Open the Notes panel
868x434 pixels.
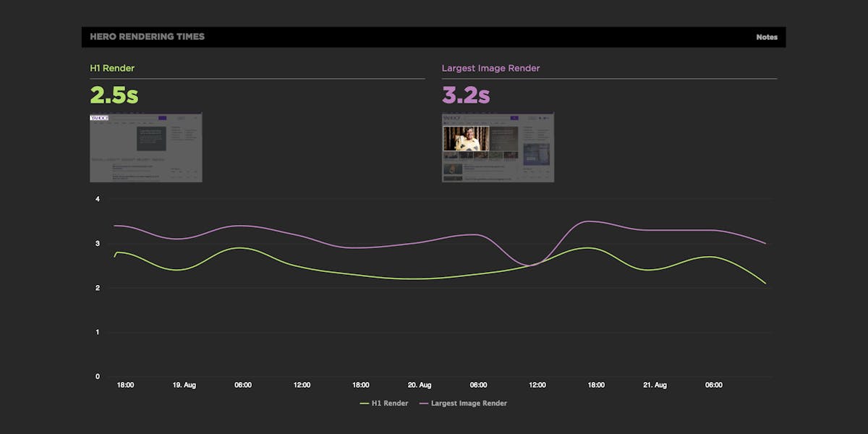pos(766,36)
